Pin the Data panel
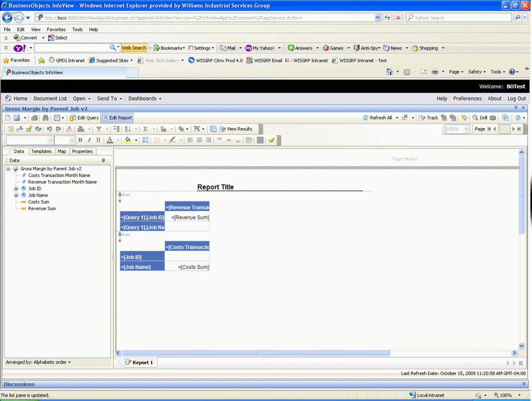 click(x=103, y=161)
